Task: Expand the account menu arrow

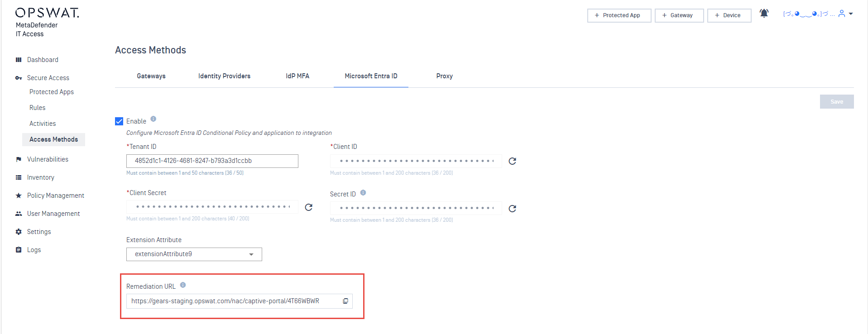Action: pyautogui.click(x=851, y=14)
